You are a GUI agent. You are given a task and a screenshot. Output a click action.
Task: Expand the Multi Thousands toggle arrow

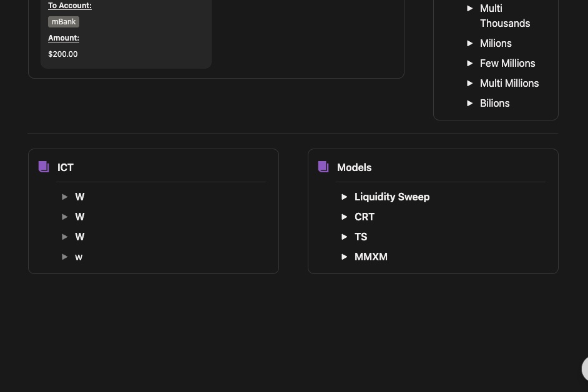click(470, 8)
